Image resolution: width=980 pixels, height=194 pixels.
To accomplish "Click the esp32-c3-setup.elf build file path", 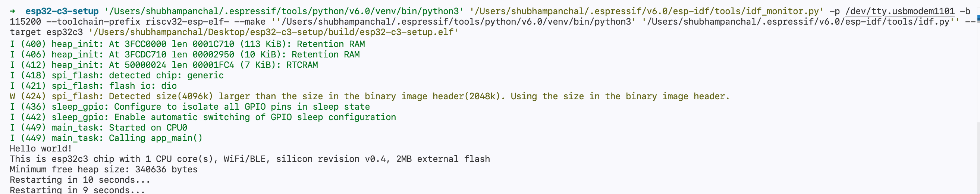I will [x=273, y=32].
